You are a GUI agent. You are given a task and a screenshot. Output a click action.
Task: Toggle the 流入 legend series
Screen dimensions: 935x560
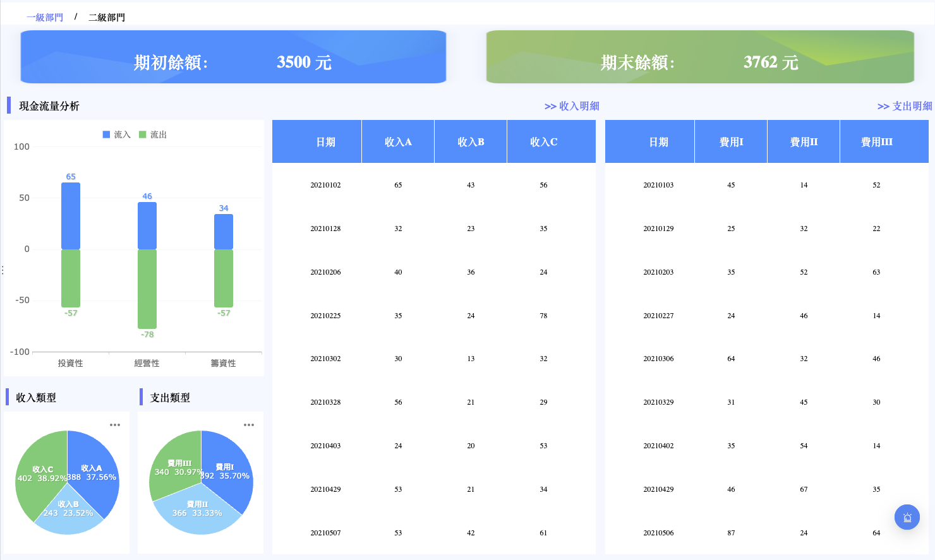pyautogui.click(x=116, y=134)
